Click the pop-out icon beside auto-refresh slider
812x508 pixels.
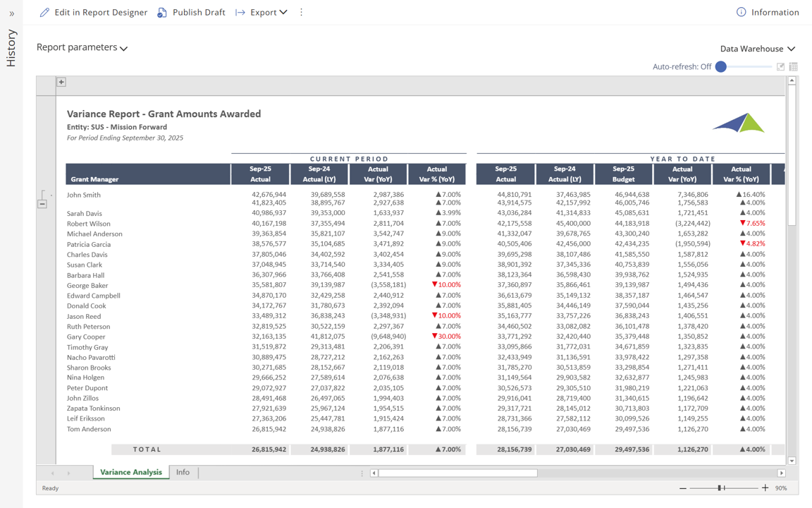coord(780,67)
